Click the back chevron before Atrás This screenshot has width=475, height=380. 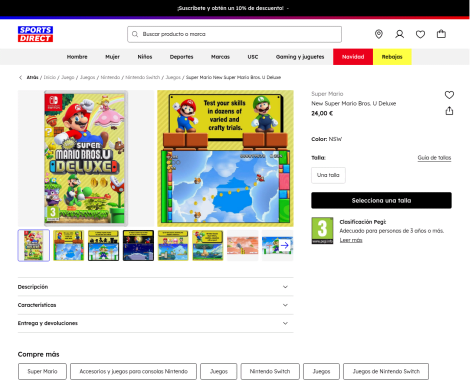click(20, 77)
